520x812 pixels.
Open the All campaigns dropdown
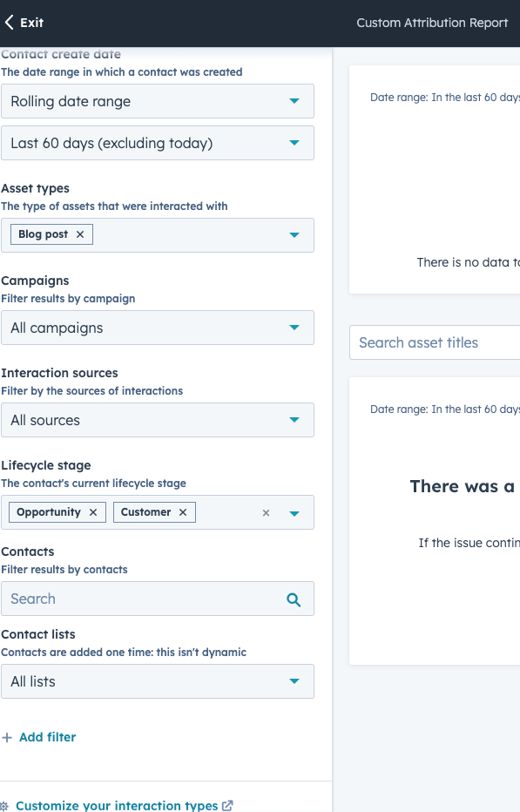pos(294,328)
